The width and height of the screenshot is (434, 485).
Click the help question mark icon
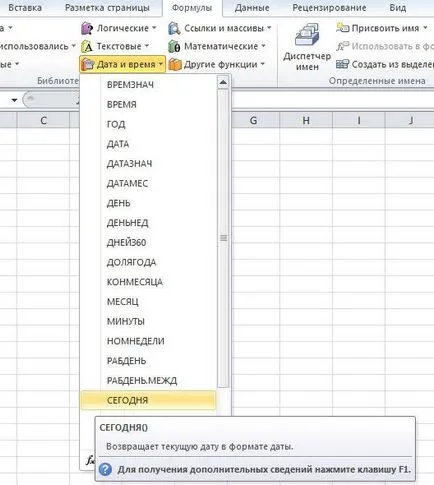(x=105, y=469)
